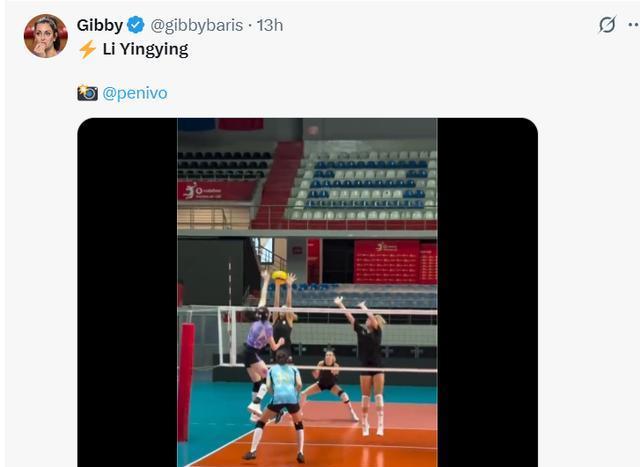640x467 pixels.
Task: Play the volleyball training video
Action: (307, 292)
